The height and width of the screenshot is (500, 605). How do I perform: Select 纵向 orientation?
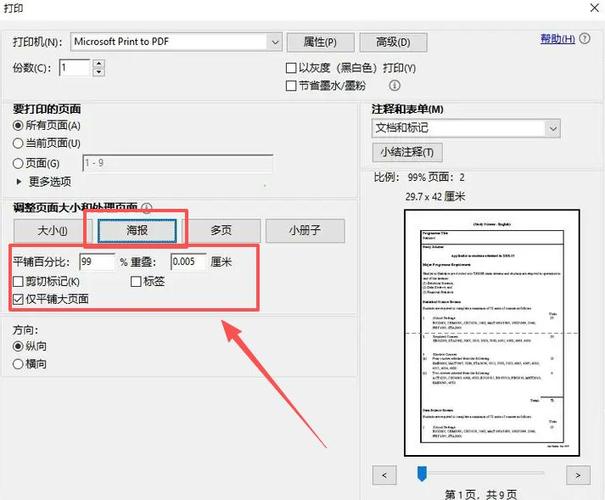(18, 346)
